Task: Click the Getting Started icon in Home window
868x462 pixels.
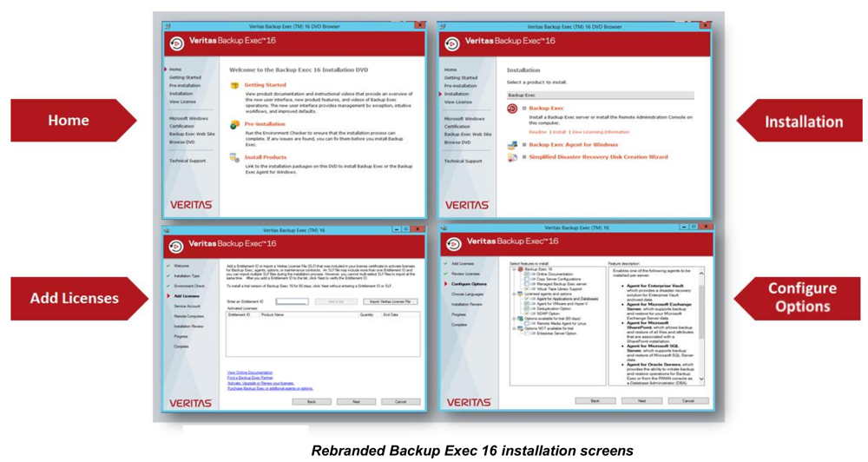Action: 234,85
